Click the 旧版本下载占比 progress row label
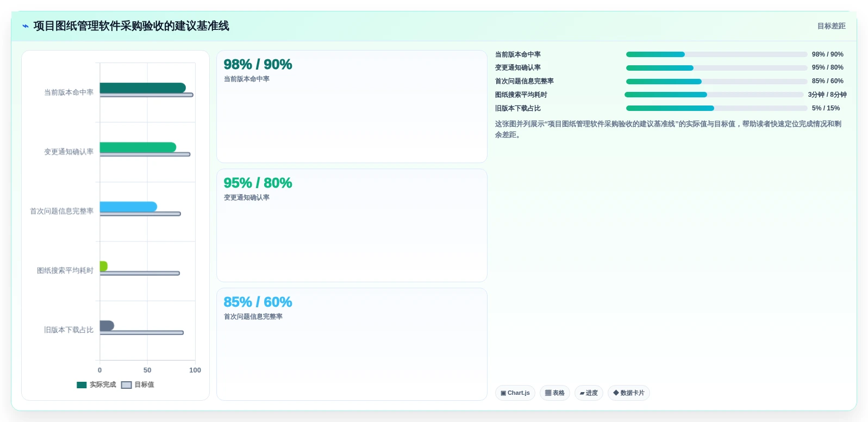868x422 pixels. tap(518, 108)
